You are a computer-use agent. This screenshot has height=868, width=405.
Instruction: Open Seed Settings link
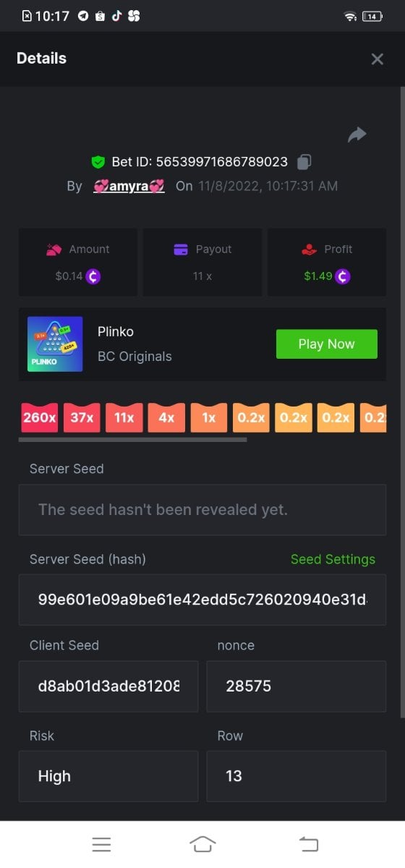tap(333, 559)
